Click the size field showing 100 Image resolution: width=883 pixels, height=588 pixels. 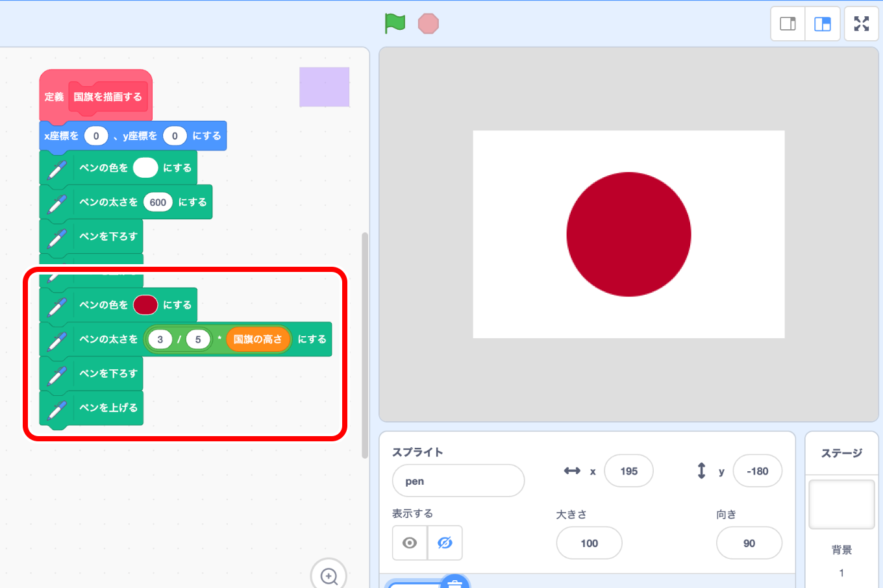click(589, 543)
